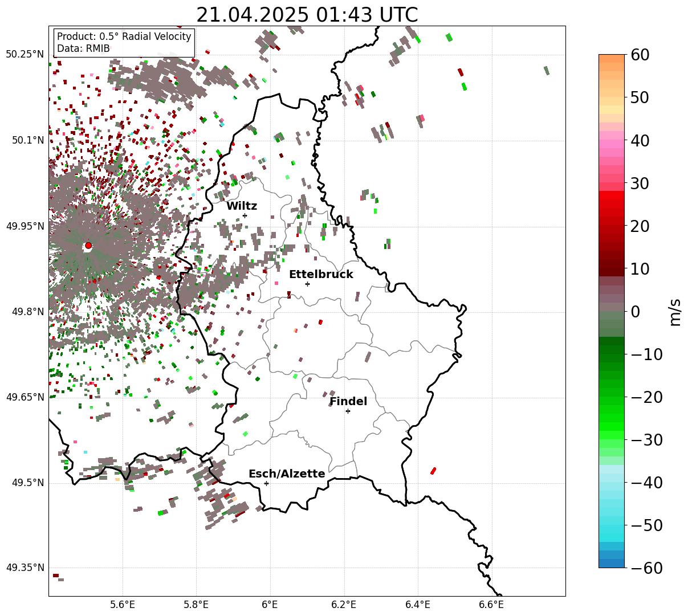Click the 6°E longitude tick label
This screenshot has height=616, width=688.
(x=270, y=604)
